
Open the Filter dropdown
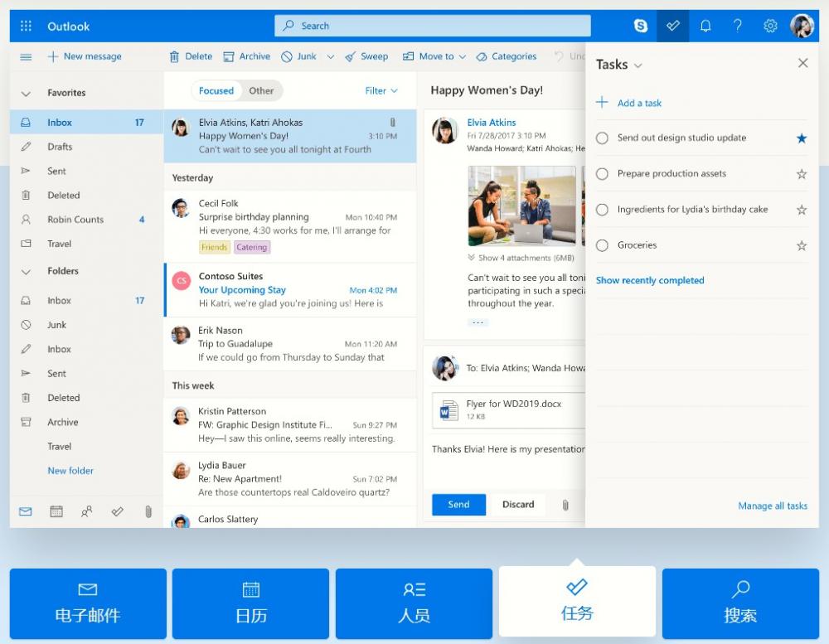point(381,91)
